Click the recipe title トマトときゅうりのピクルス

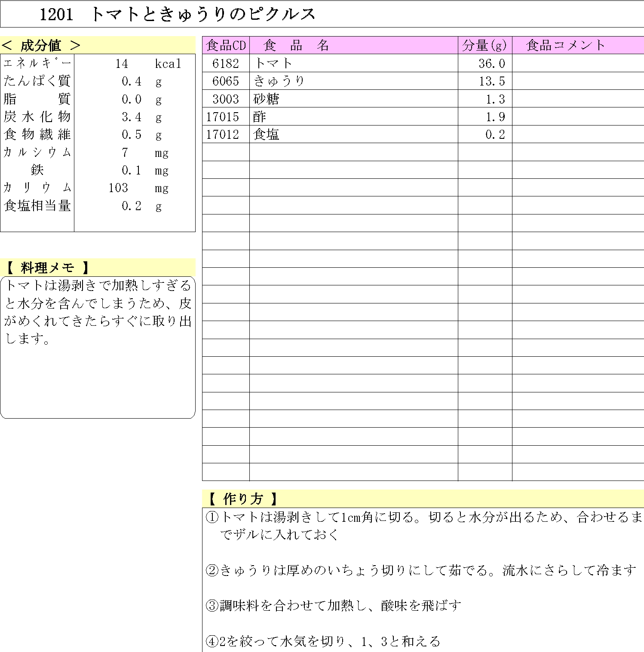(x=203, y=14)
